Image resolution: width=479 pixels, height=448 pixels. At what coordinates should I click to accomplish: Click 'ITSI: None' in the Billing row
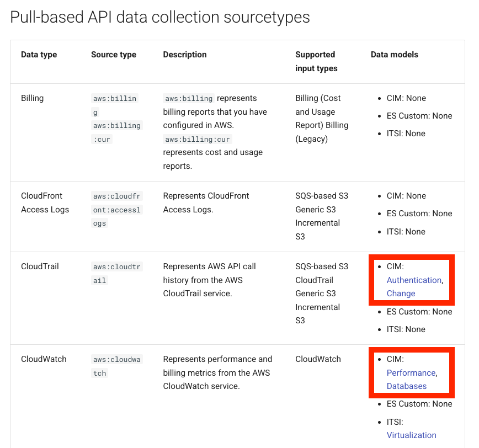[406, 134]
